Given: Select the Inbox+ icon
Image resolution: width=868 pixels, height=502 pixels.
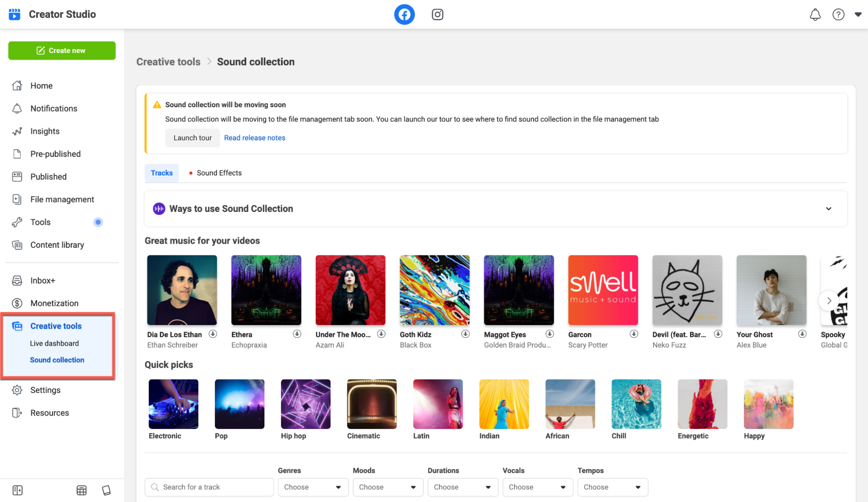Looking at the screenshot, I should click(x=17, y=280).
